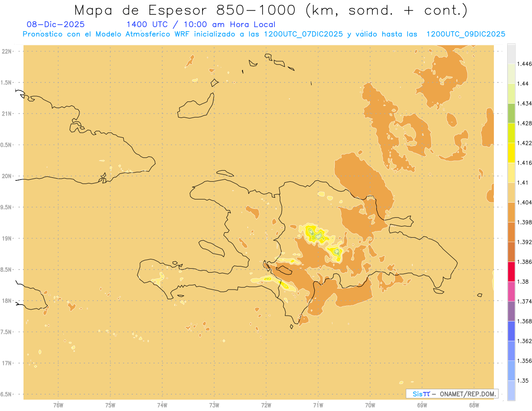532x411 pixels.
Task: Select the bright yellow legend swatch
Action: point(511,153)
